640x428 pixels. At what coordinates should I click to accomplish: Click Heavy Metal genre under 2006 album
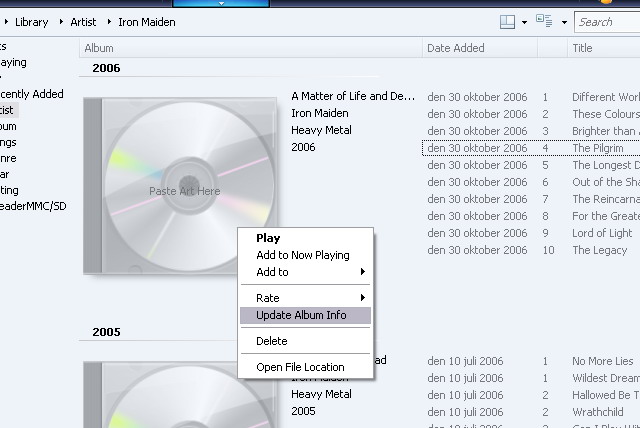point(321,130)
